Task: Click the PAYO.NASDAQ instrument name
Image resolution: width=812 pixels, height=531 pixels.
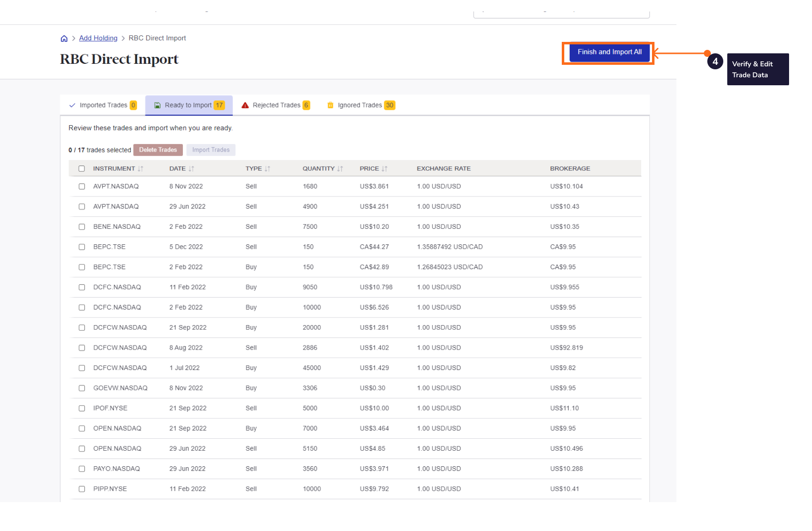Action: 117,469
